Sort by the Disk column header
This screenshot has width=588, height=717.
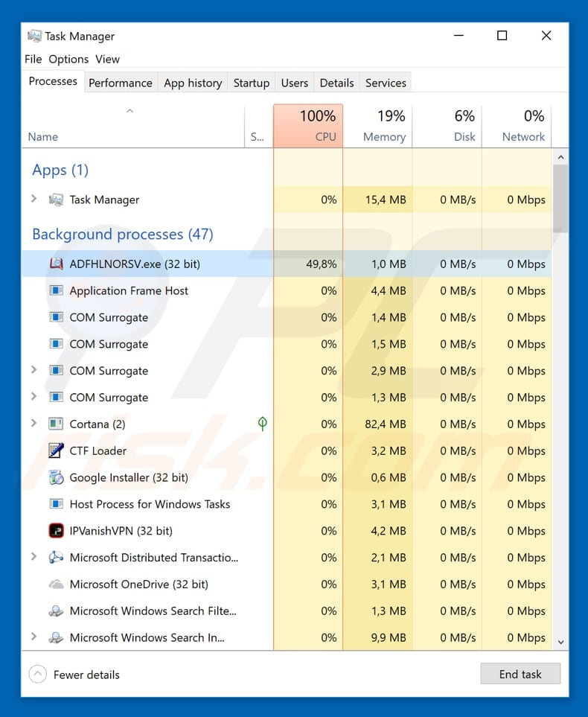click(x=447, y=126)
